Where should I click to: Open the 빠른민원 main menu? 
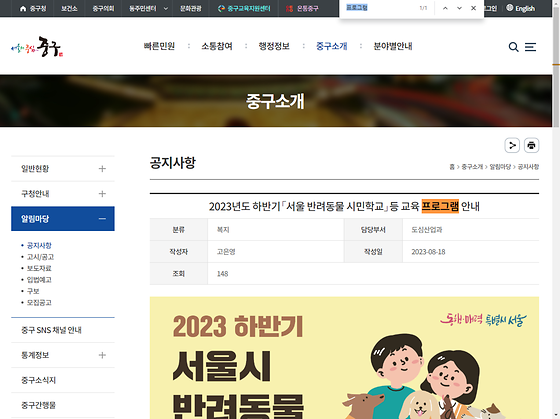tap(159, 46)
